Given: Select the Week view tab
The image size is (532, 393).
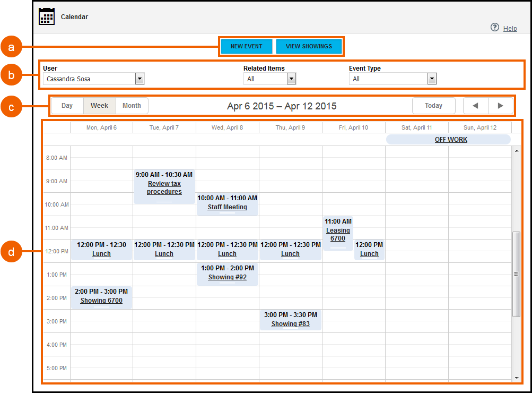Looking at the screenshot, I should 99,106.
